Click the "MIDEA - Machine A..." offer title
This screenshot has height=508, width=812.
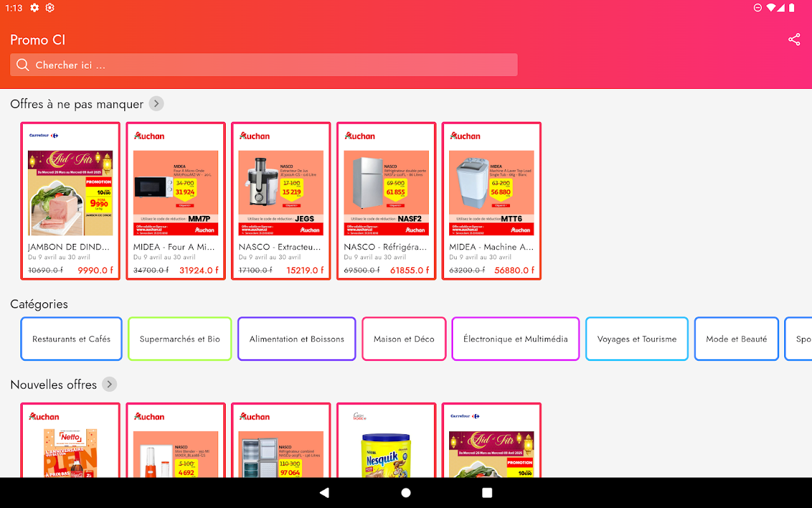point(491,247)
